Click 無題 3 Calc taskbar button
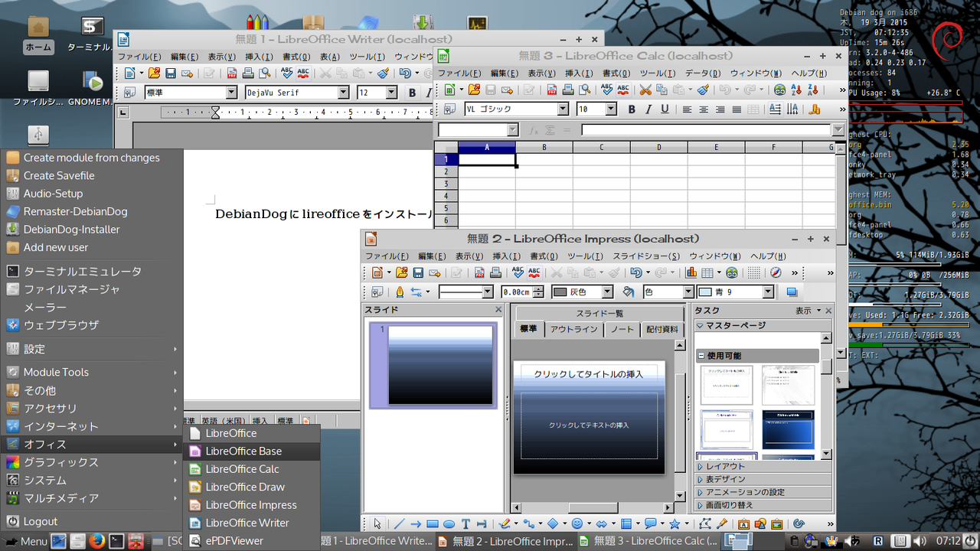The image size is (980, 551). pyautogui.click(x=648, y=541)
